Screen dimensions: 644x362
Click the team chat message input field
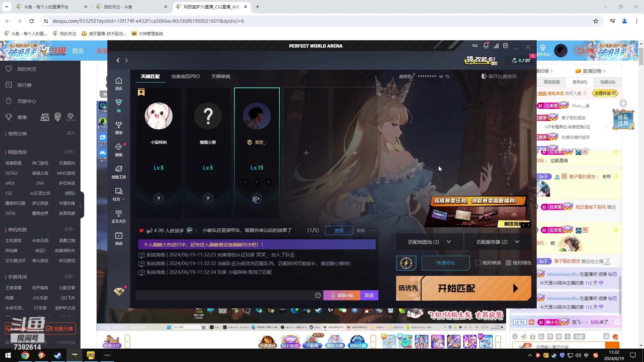point(225,295)
